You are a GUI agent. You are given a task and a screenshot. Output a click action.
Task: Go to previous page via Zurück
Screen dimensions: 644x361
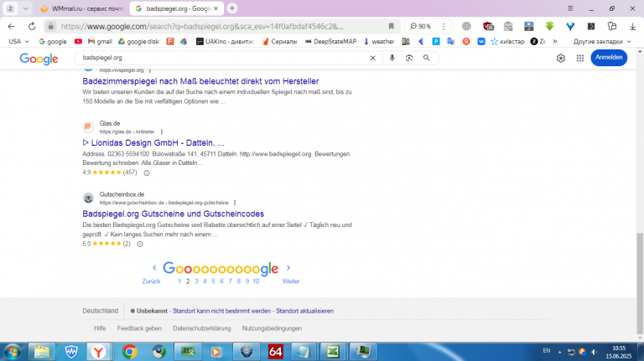tap(151, 281)
